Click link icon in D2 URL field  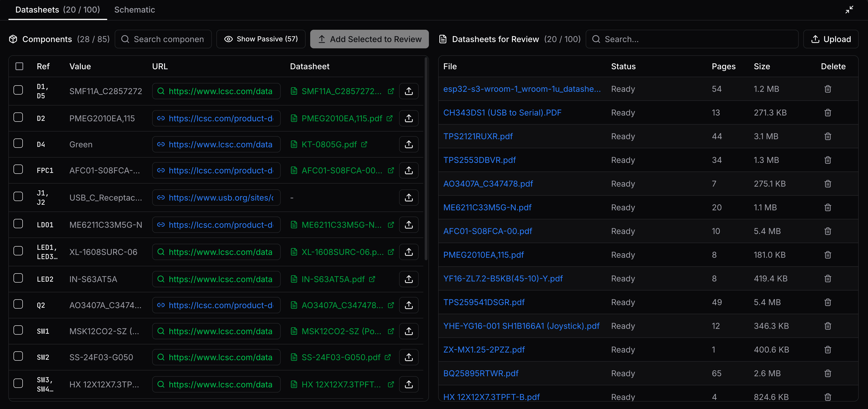pyautogui.click(x=161, y=119)
